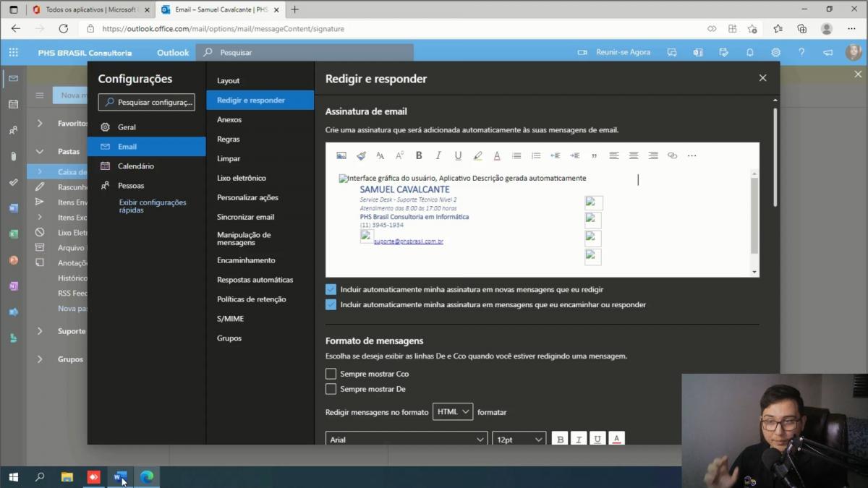868x488 pixels.
Task: Insert hyperlink in signature editor
Action: click(673, 155)
